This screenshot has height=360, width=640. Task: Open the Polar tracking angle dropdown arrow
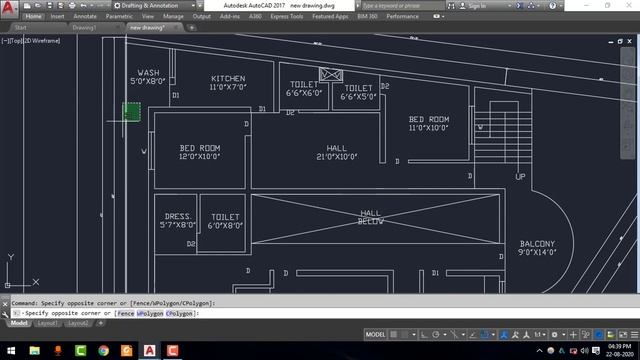point(445,335)
